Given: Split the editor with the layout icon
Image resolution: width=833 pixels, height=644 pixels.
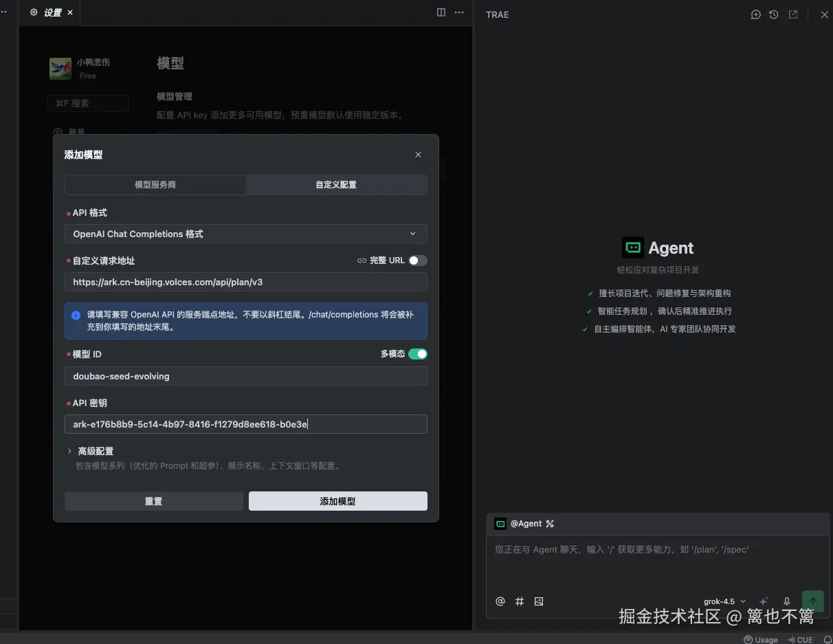Looking at the screenshot, I should click(441, 12).
